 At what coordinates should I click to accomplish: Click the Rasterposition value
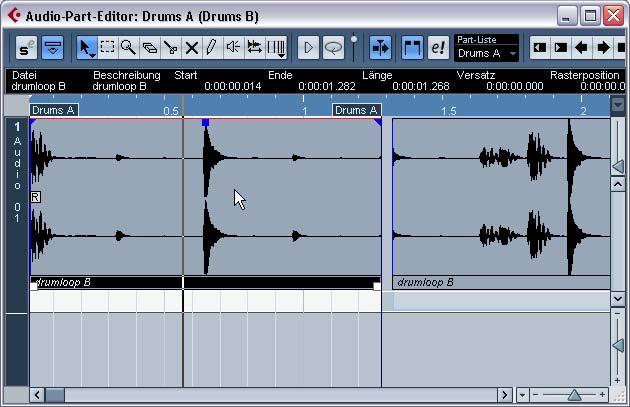pos(602,86)
